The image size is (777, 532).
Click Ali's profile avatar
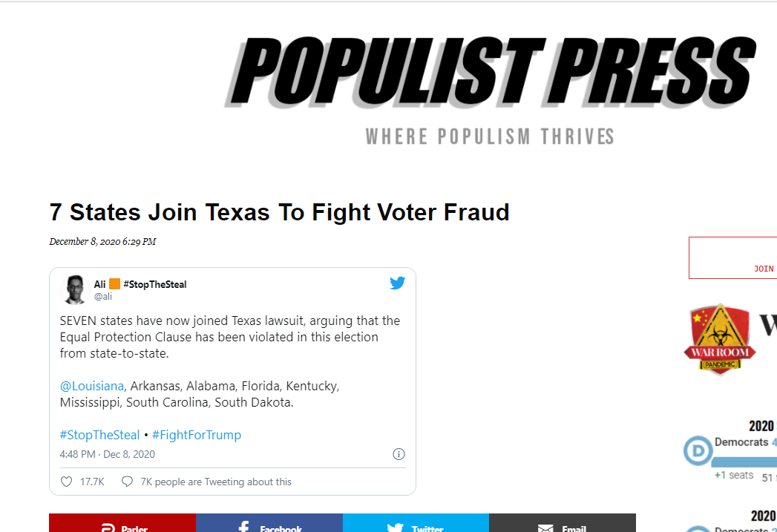coord(75,289)
